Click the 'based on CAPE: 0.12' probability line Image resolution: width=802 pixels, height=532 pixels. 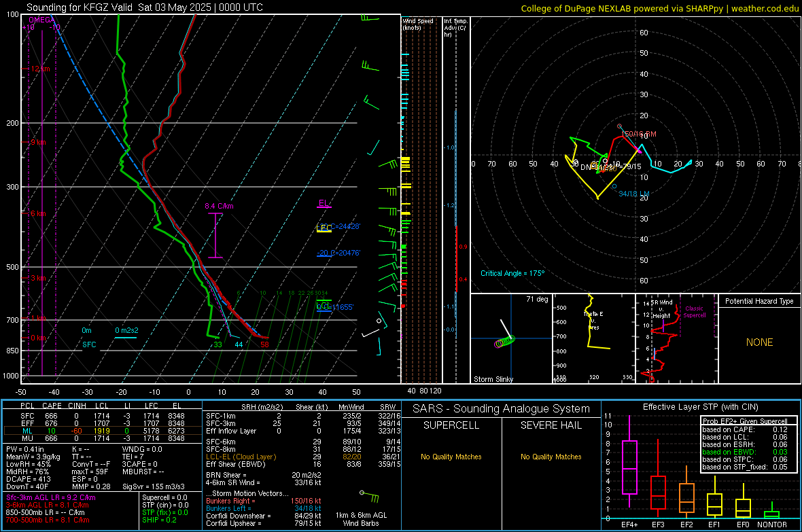tap(745, 429)
